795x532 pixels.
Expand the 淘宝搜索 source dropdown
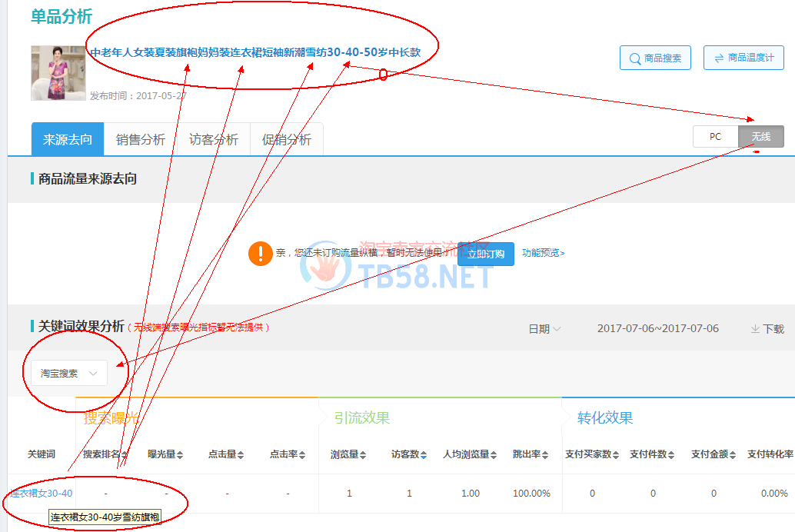pos(69,373)
